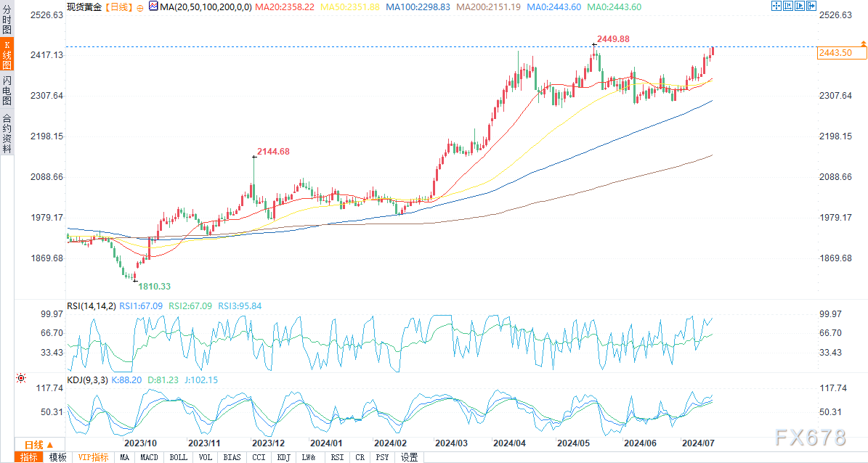Click the orange up-arrow price marker
This screenshot has width=868, height=463.
[863, 43]
